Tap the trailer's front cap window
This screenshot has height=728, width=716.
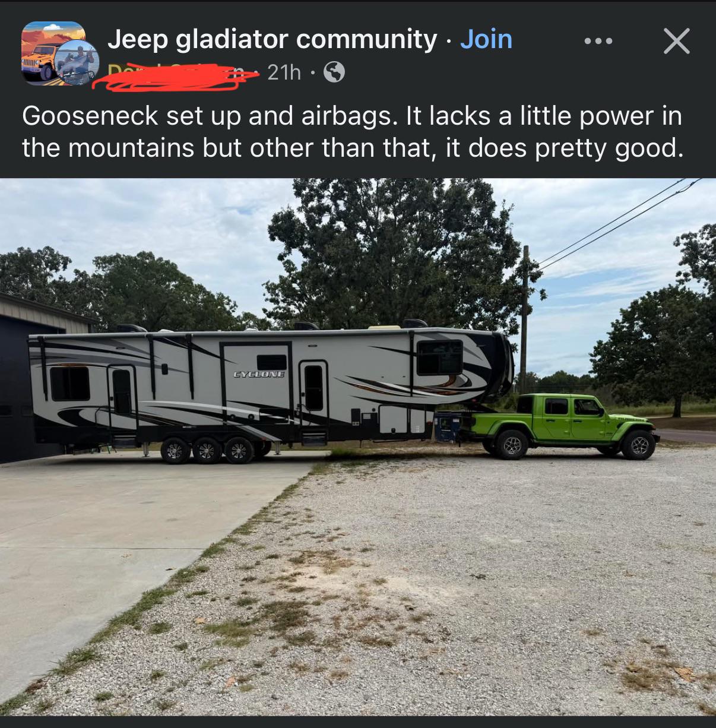tap(439, 357)
